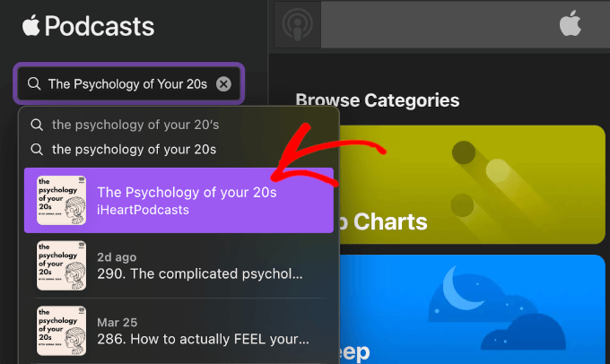Open the yellow Top Charts category card
610x364 pixels.
[x=466, y=184]
